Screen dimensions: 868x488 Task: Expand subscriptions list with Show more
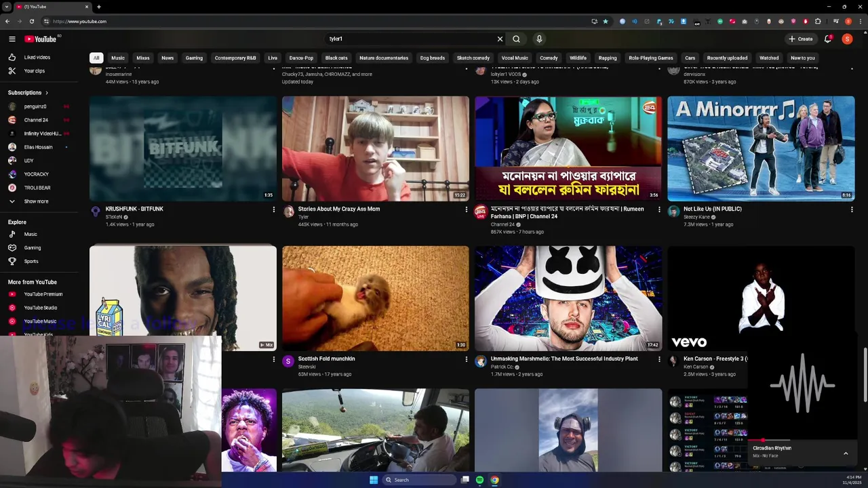point(36,201)
